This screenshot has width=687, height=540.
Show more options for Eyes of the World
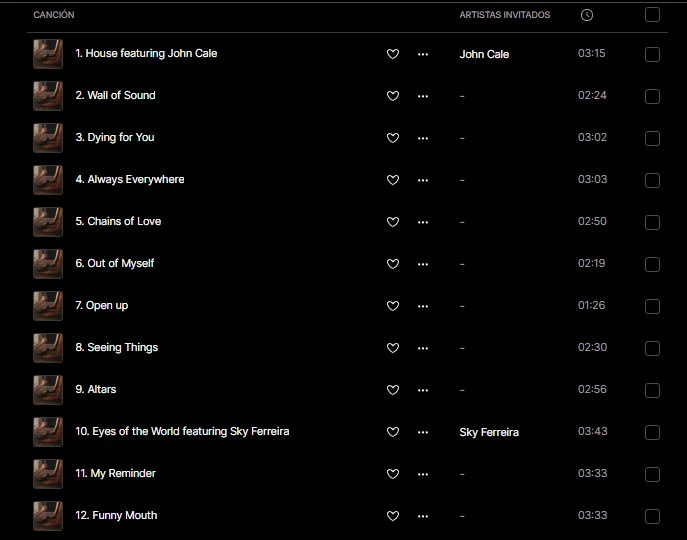[423, 432]
